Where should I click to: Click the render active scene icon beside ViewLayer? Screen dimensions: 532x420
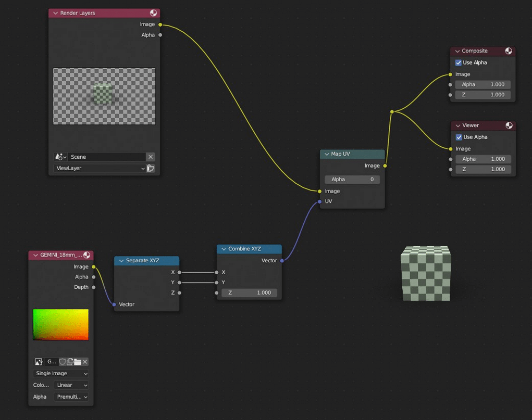151,168
